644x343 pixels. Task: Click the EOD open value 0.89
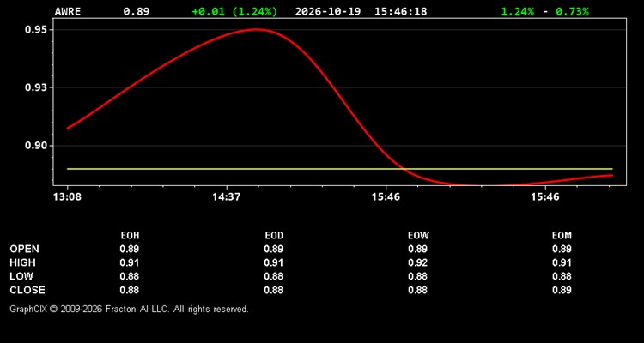pos(274,249)
